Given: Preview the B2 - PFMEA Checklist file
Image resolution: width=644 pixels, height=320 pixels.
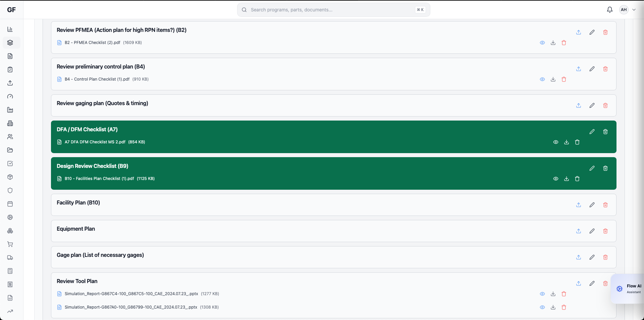Looking at the screenshot, I should [542, 43].
